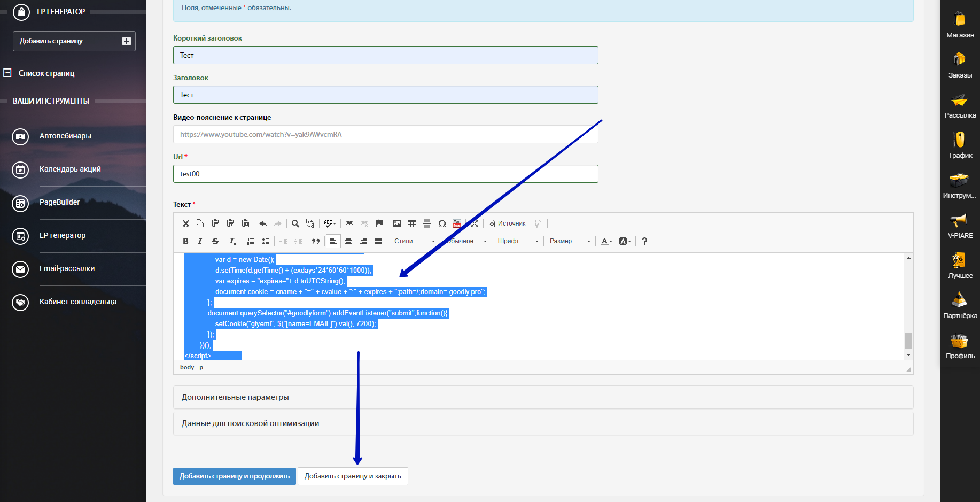Open the spell checker dropdown
Screen dimensions: 980x502
click(330, 223)
